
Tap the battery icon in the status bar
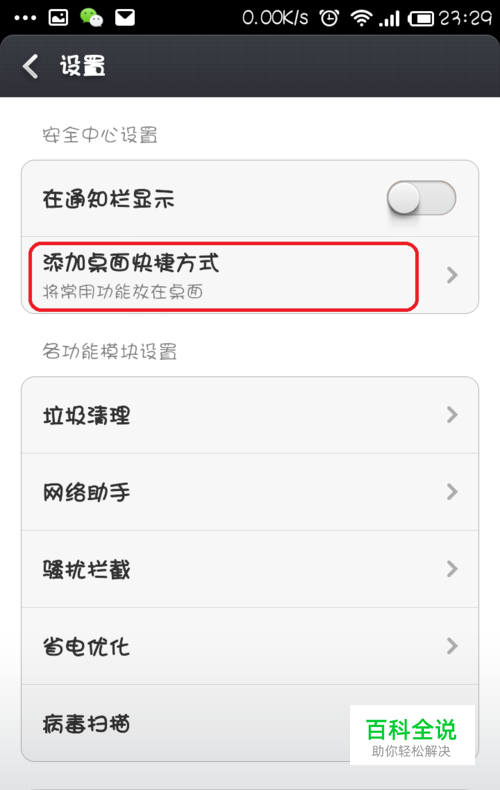(x=420, y=19)
